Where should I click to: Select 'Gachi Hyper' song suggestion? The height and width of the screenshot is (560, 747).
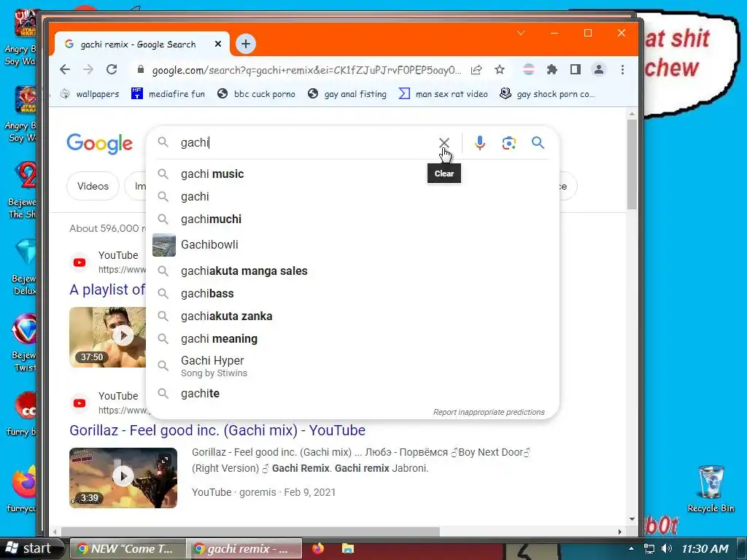point(352,366)
